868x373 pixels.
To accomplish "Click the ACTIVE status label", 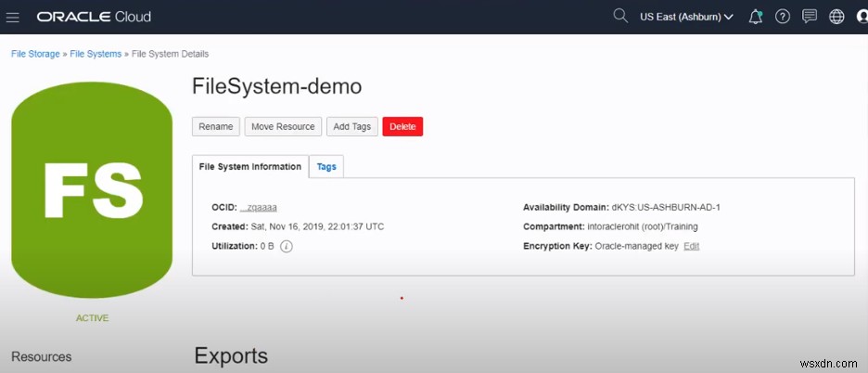I will [92, 318].
